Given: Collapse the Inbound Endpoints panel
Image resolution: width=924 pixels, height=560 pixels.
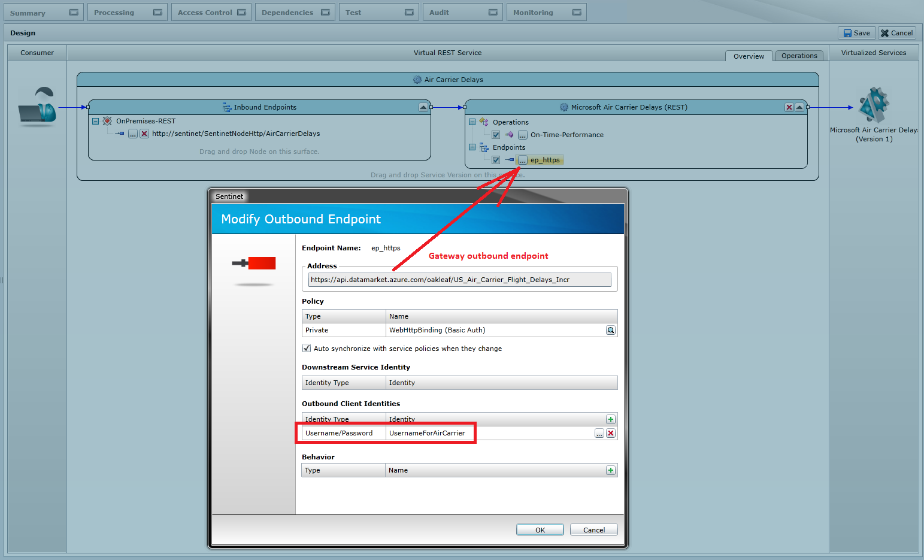Looking at the screenshot, I should [x=423, y=107].
